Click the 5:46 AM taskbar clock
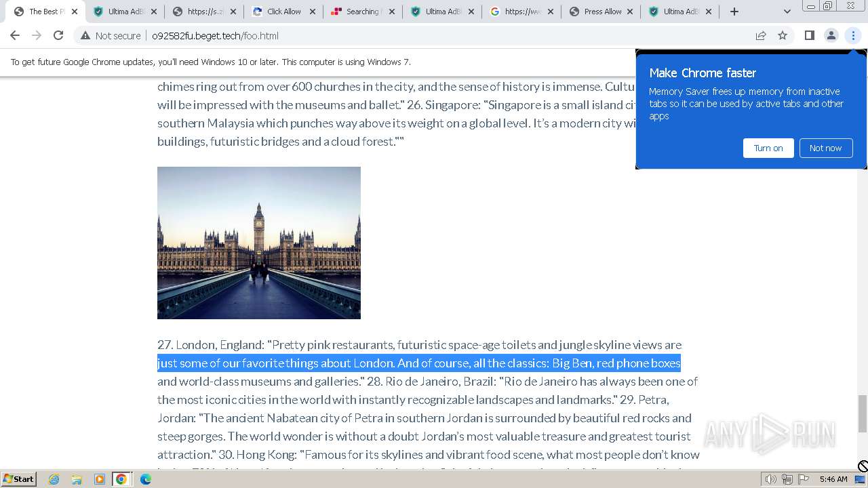 point(833,479)
